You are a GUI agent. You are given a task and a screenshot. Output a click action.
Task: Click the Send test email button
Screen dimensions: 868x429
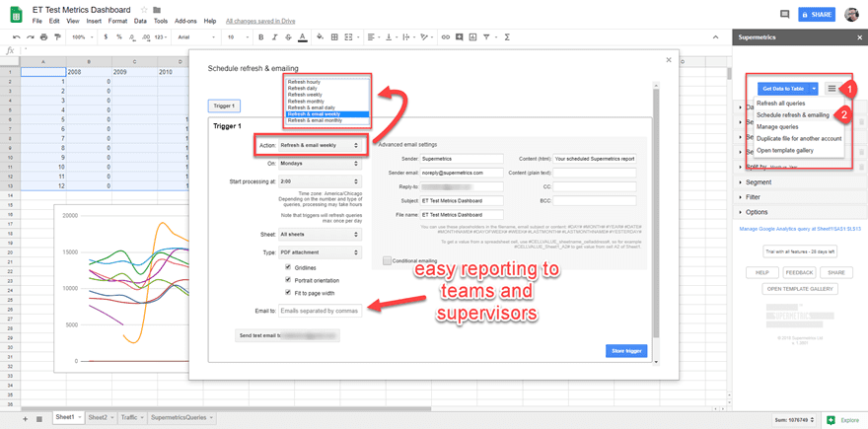pyautogui.click(x=287, y=335)
